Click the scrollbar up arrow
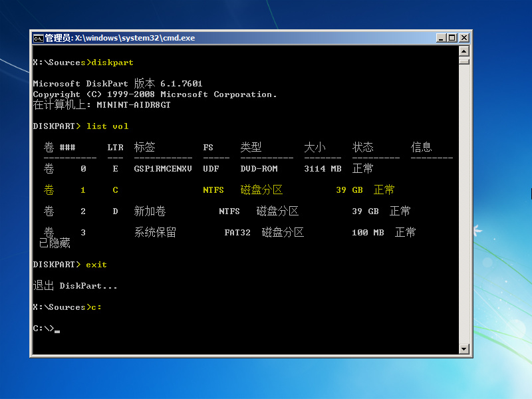The image size is (532, 399). pos(464,52)
